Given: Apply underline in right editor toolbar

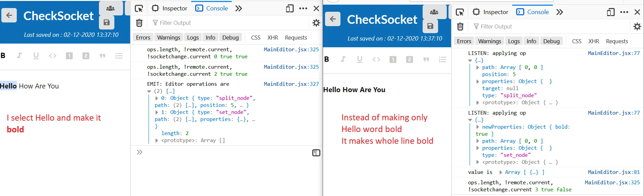Looking at the screenshot, I should pyautogui.click(x=360, y=59).
